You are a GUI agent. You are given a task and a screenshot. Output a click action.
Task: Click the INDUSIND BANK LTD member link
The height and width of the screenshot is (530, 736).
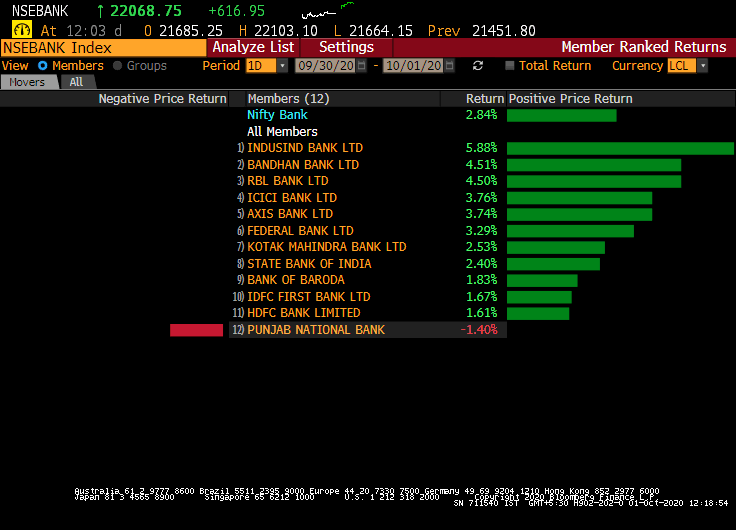(305, 148)
